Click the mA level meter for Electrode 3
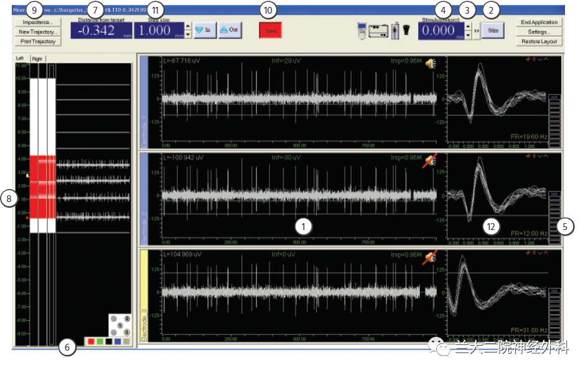Screen dimensions: 588x373 (554, 315)
